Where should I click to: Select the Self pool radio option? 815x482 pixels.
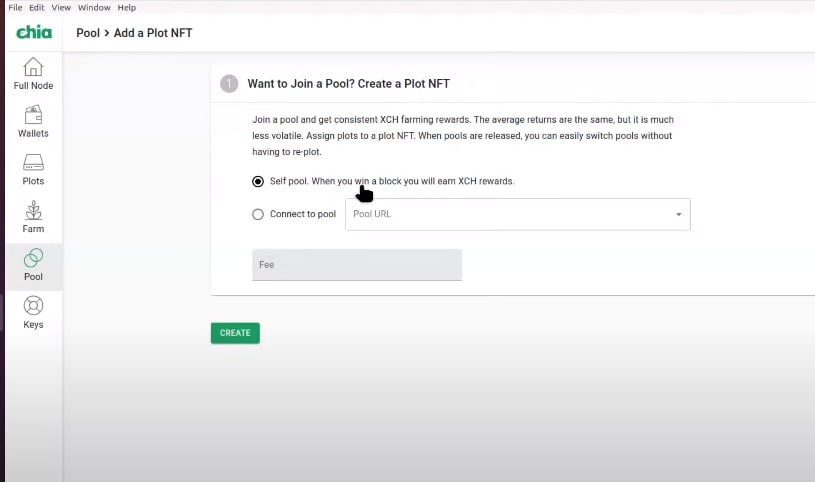[258, 181]
